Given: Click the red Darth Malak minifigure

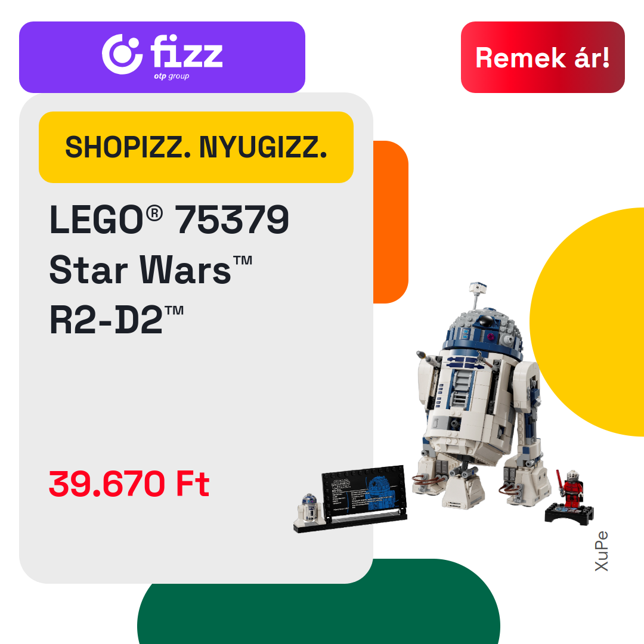Looking at the screenshot, I should [571, 489].
